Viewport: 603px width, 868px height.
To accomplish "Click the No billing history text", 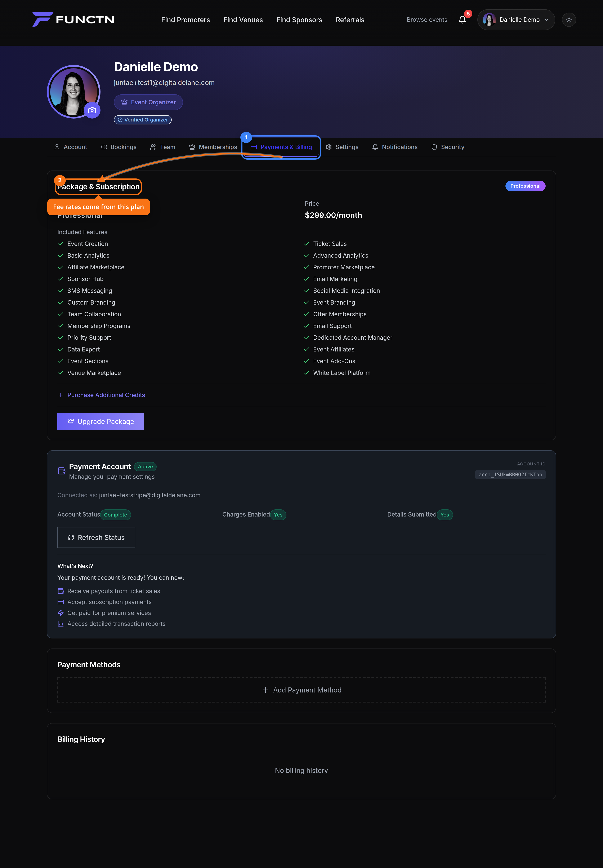I will point(301,771).
